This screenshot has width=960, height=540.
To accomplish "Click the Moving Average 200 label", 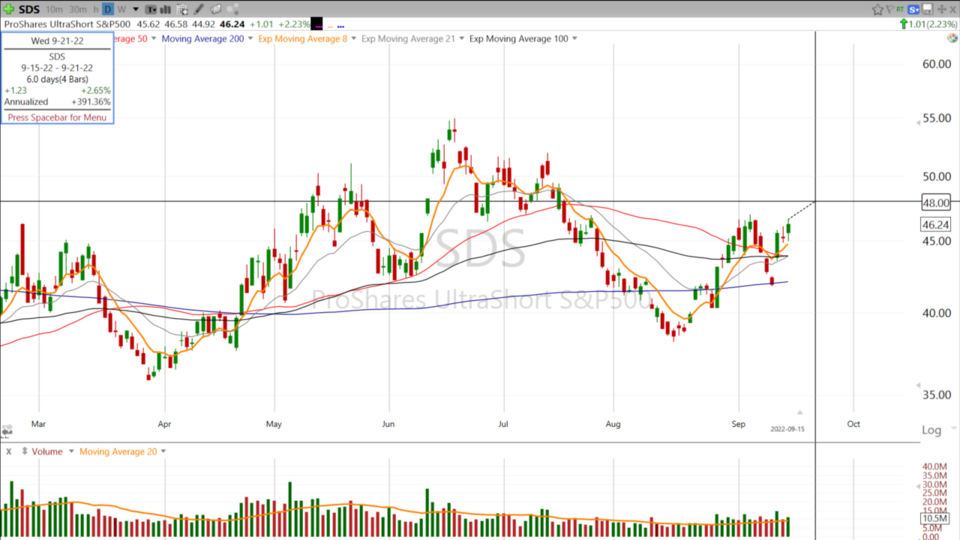I will coord(203,39).
